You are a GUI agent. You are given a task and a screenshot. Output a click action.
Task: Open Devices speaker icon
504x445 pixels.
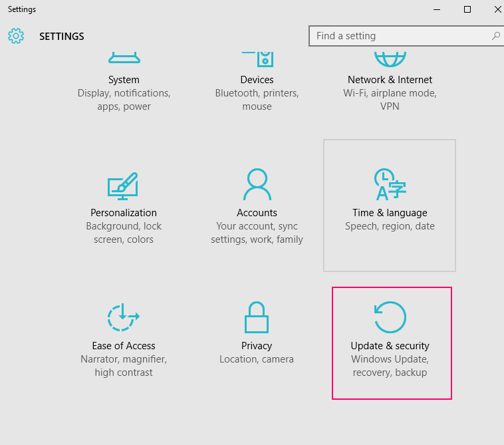pos(257,59)
